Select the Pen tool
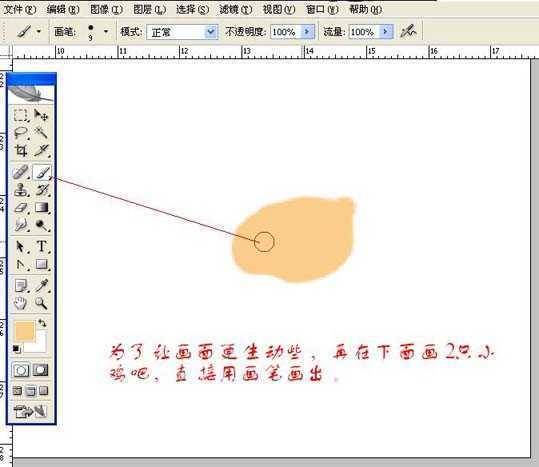Image resolution: width=539 pixels, height=467 pixels. [21, 264]
